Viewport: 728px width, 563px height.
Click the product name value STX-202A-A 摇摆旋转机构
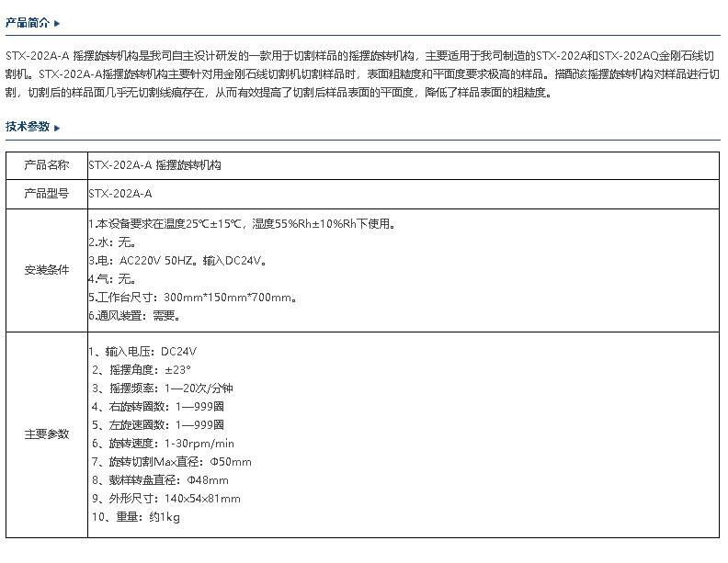pos(154,165)
